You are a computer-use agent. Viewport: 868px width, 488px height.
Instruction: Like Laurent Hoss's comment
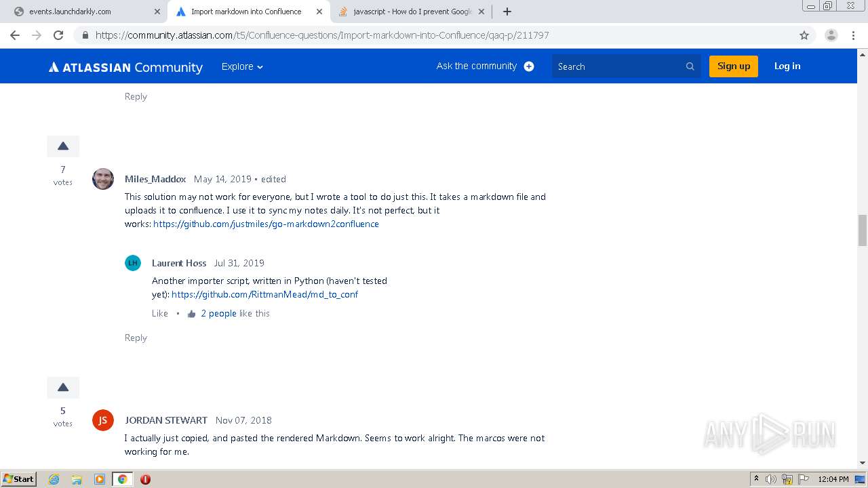[x=160, y=313]
